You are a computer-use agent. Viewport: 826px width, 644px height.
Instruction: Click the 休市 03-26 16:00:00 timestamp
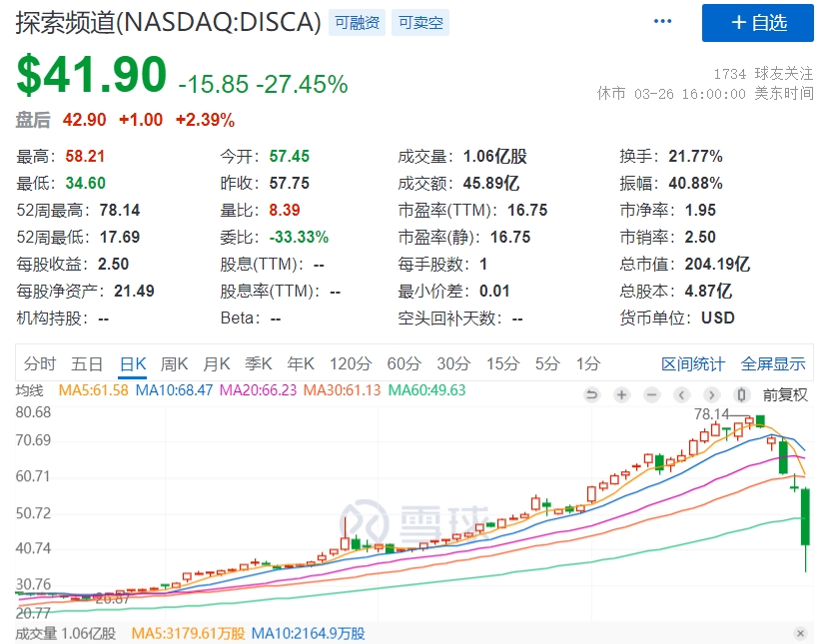point(705,94)
